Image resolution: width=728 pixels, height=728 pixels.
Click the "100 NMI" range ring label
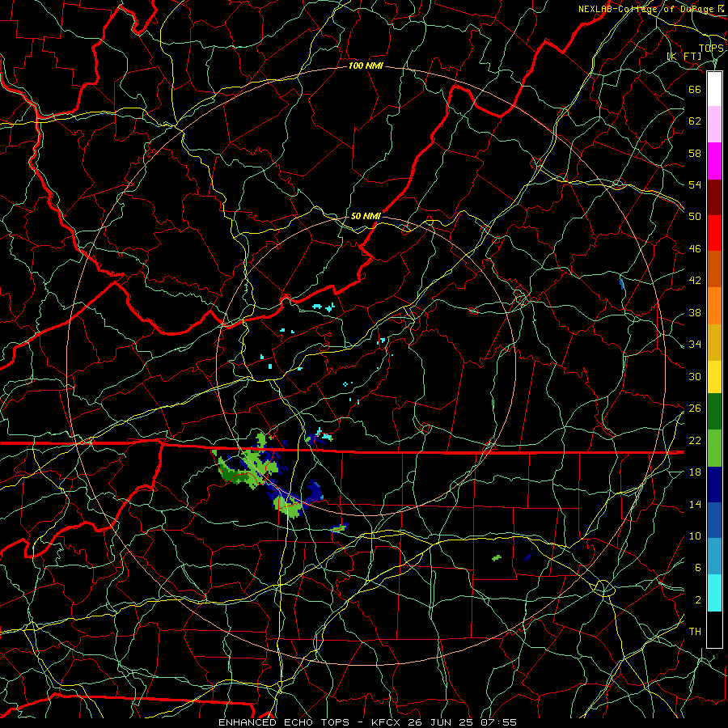[366, 66]
